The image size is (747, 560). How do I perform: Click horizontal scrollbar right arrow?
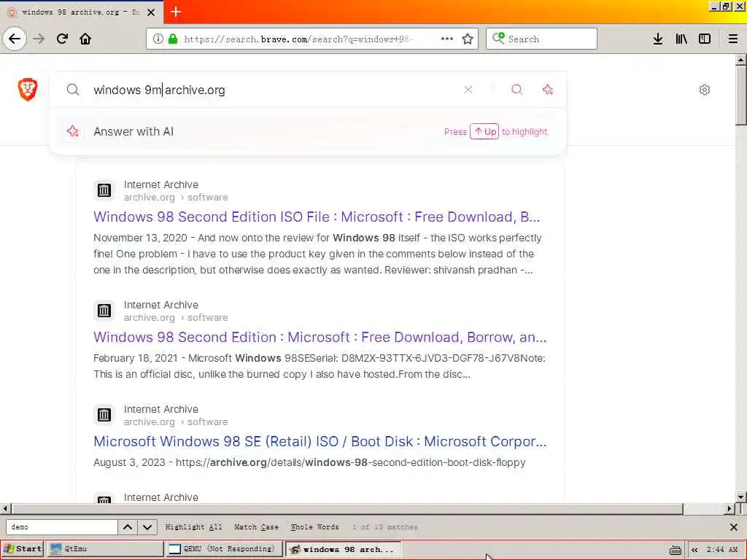pos(729,509)
